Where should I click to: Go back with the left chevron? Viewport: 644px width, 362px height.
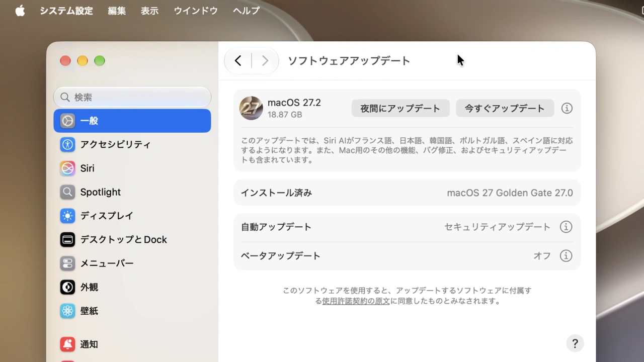point(238,61)
